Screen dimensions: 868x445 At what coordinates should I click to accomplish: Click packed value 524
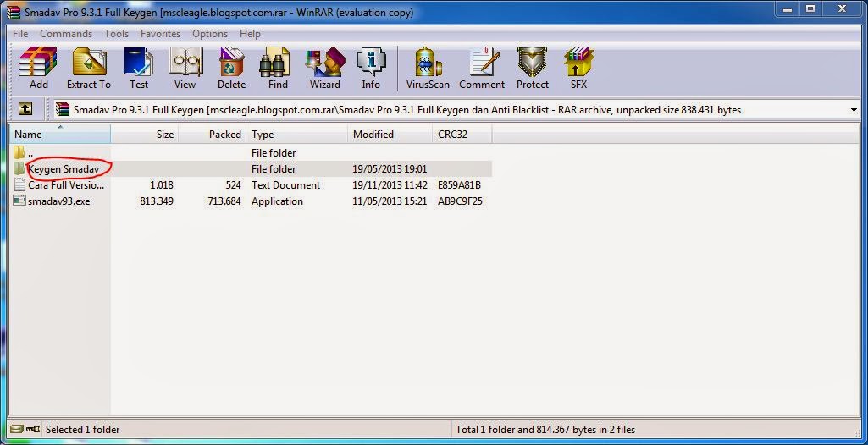point(233,185)
